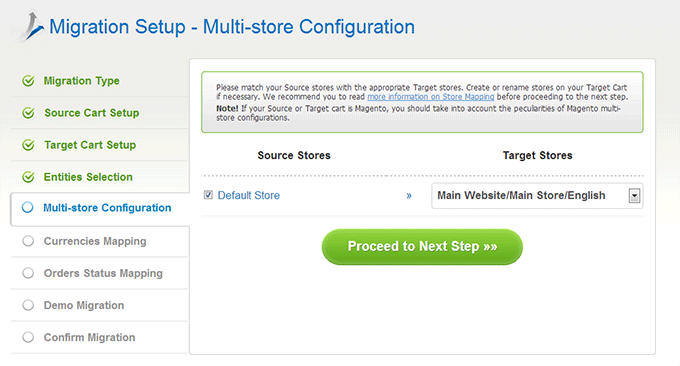The width and height of the screenshot is (680, 366).
Task: Go to the Source Cart Setup step
Action: (x=92, y=113)
